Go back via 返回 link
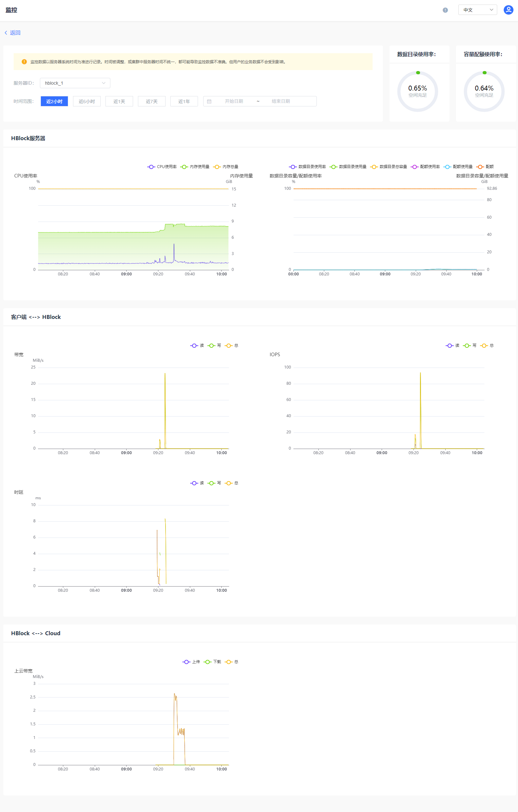 tap(15, 33)
